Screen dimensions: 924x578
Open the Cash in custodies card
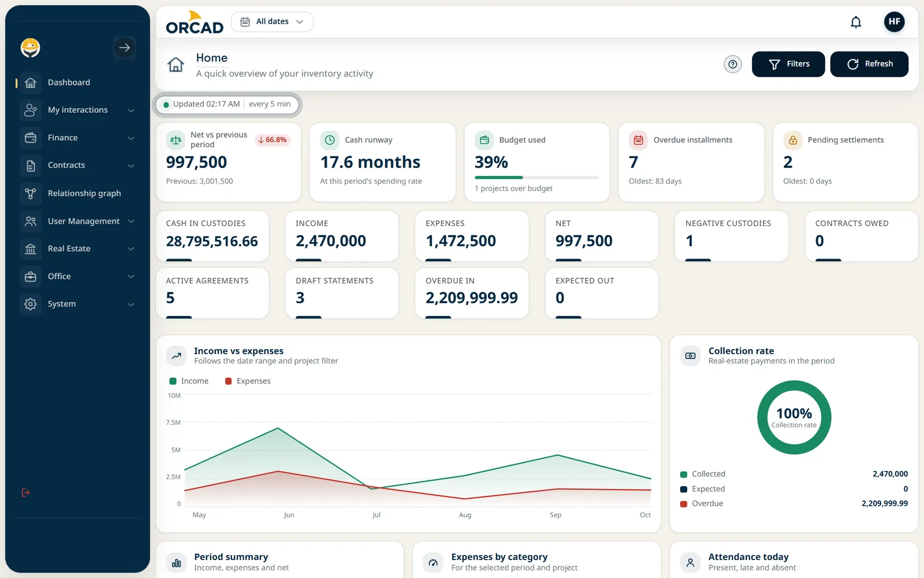click(213, 236)
